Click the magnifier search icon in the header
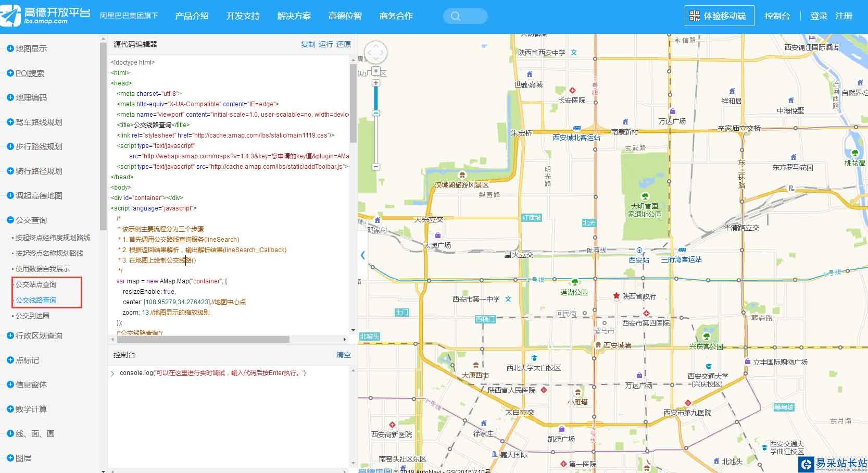Screen dimensions: 868x473 pos(456,16)
